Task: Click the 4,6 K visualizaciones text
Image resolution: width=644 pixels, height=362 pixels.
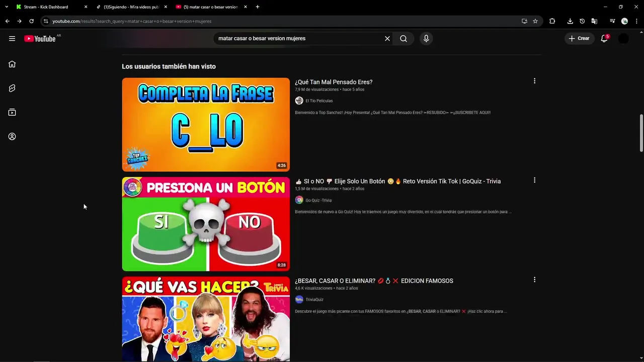Action: 313,289
